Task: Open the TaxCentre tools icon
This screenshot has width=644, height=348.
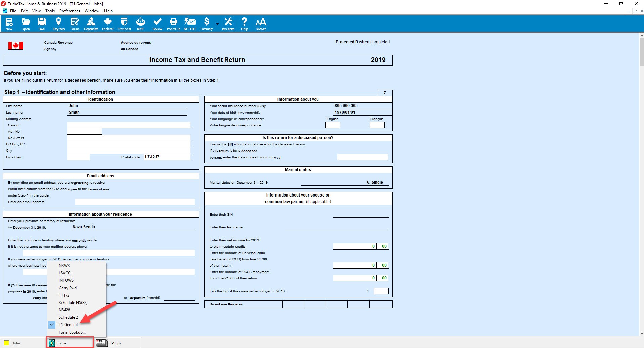Action: click(x=228, y=24)
